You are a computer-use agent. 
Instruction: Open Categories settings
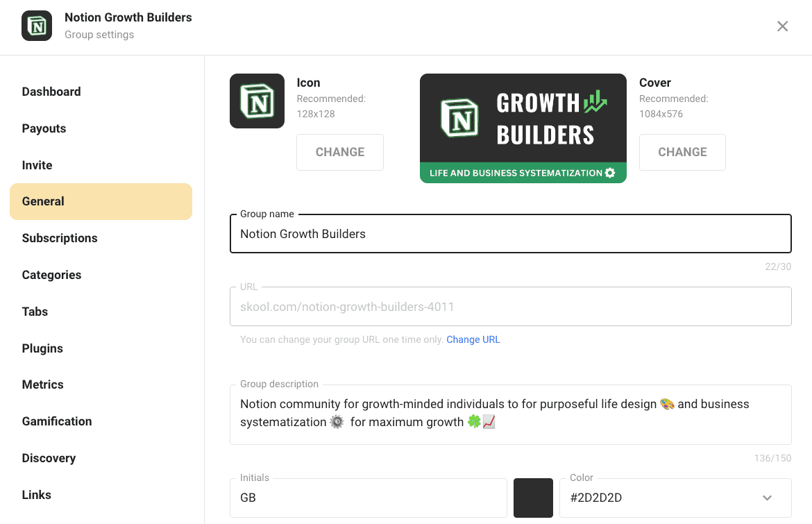tap(51, 275)
